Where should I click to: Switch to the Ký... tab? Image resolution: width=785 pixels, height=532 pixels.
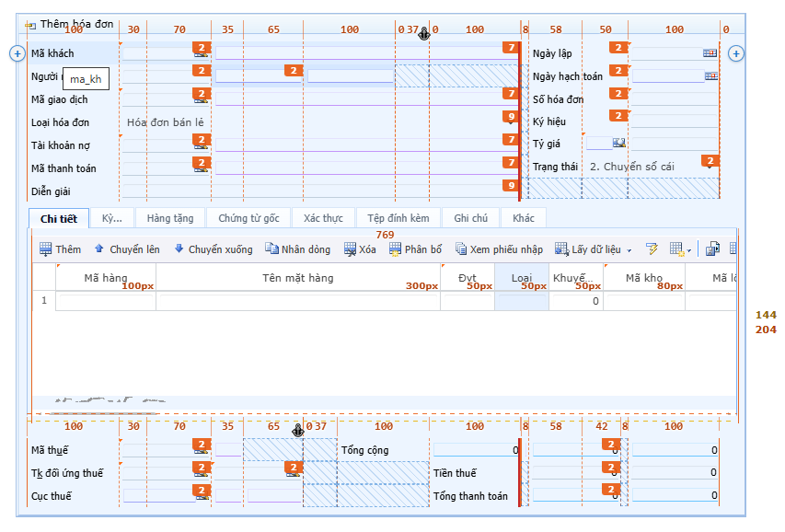tap(112, 218)
